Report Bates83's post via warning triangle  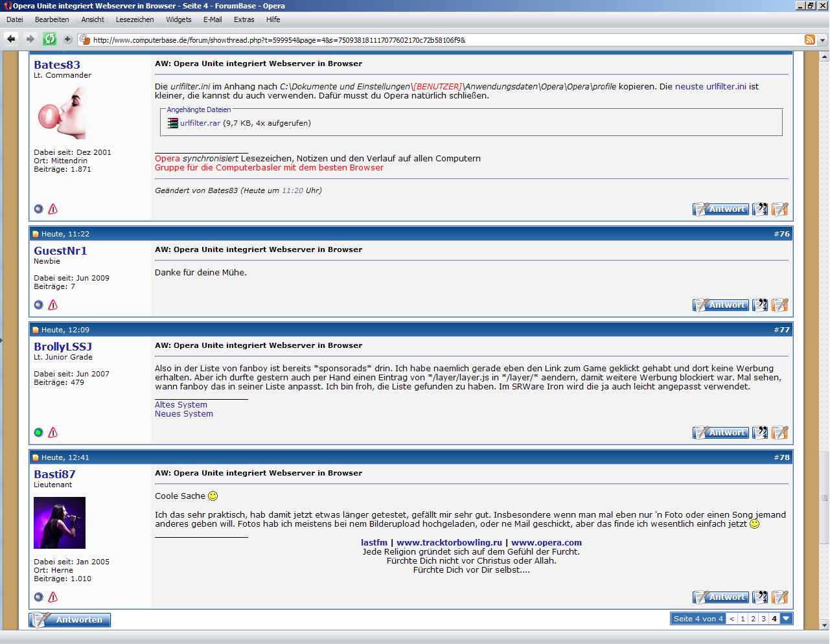(x=53, y=209)
